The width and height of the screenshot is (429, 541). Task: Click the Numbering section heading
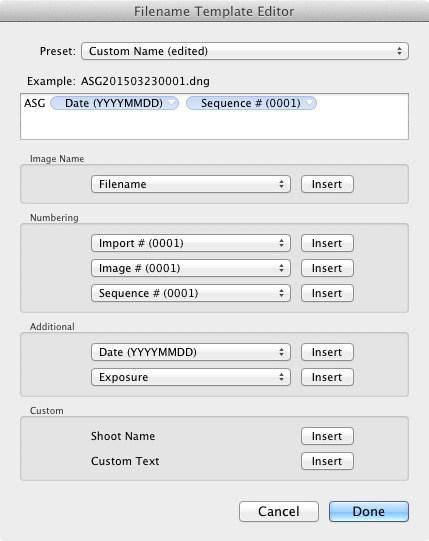pos(54,218)
